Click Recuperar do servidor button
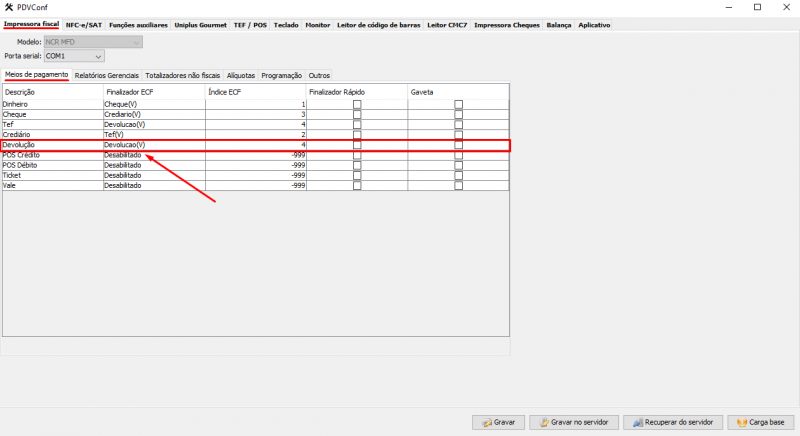 [x=672, y=422]
